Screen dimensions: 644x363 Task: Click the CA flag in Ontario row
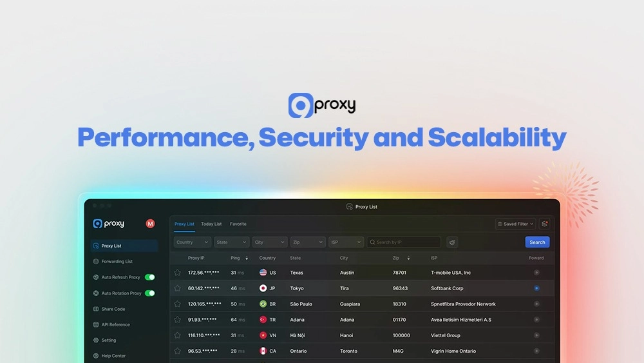pos(263,351)
